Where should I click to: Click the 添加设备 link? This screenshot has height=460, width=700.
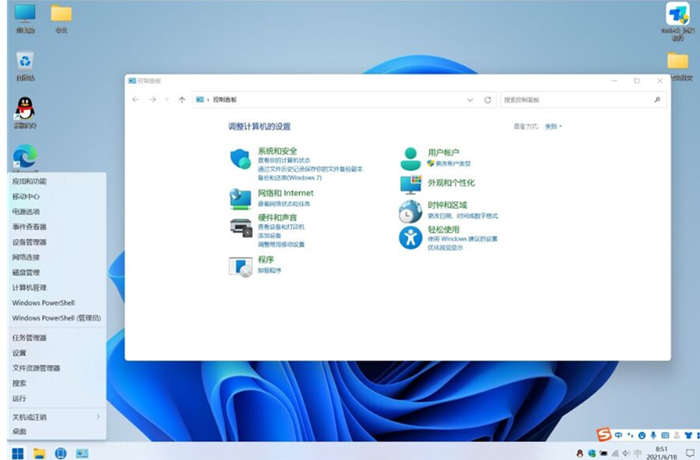(x=270, y=235)
